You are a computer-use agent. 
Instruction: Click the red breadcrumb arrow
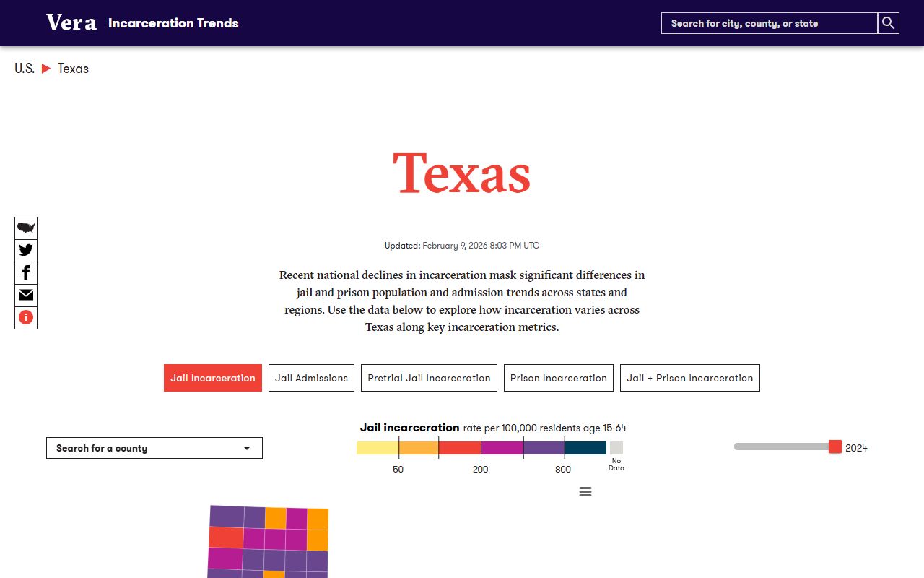pyautogui.click(x=46, y=69)
